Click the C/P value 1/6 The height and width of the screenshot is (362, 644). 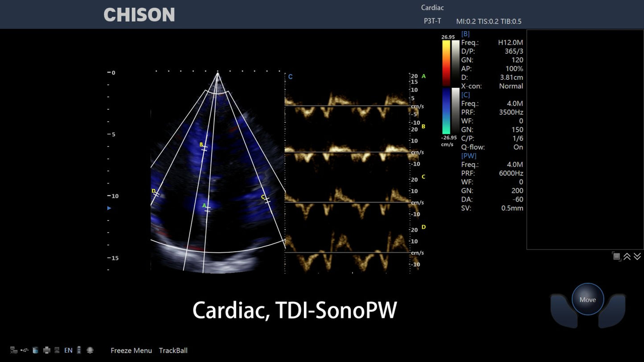518,138
